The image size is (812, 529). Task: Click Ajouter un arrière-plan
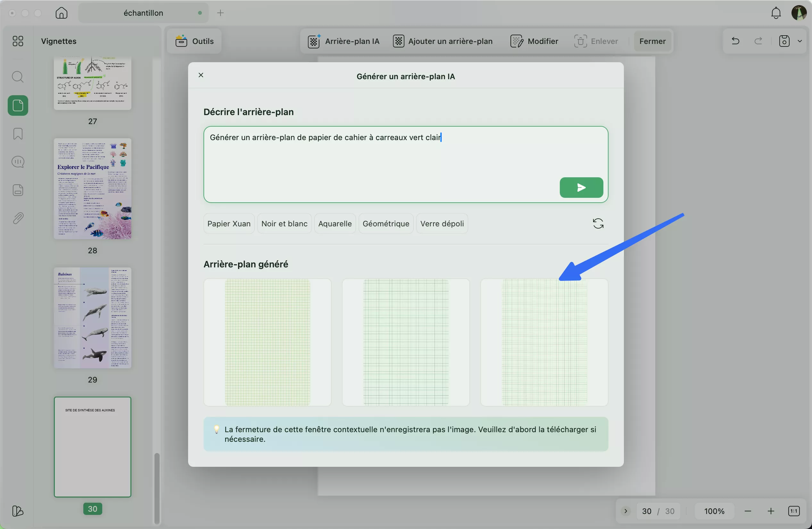(x=443, y=41)
